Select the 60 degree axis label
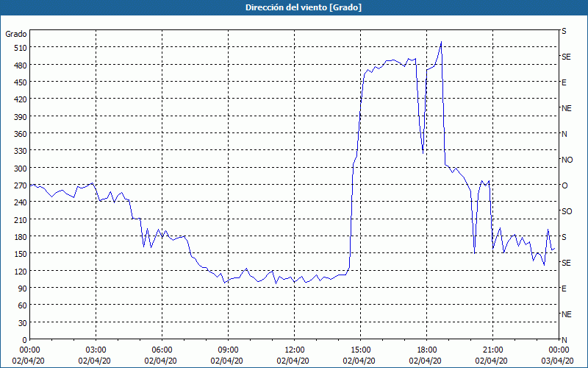 23,305
